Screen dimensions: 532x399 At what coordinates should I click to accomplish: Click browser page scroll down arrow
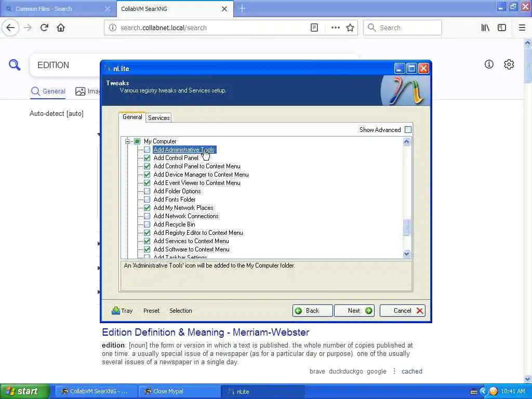point(527,379)
